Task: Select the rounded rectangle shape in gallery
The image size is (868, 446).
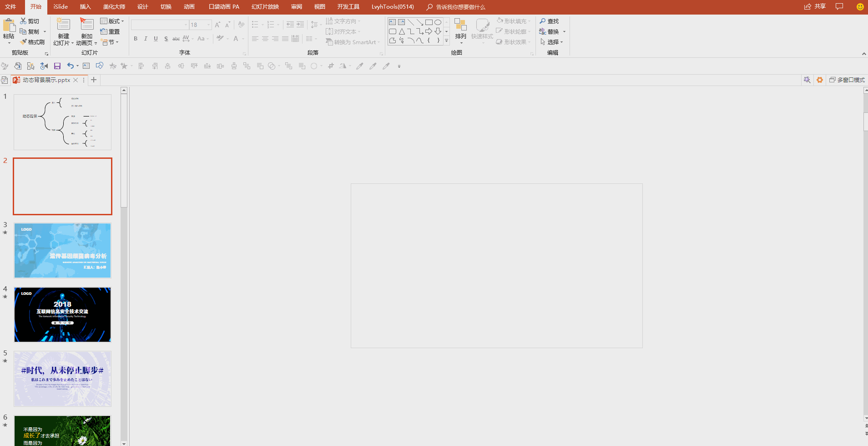Action: click(392, 31)
